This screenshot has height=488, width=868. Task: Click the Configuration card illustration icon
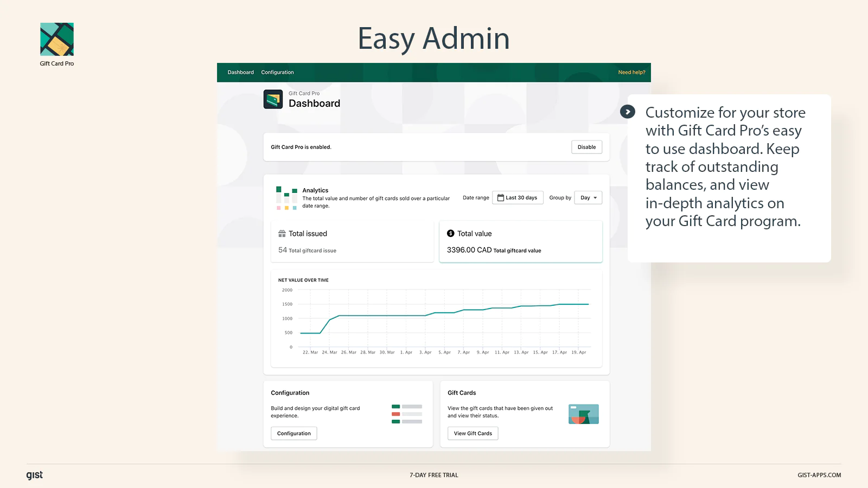click(x=407, y=414)
